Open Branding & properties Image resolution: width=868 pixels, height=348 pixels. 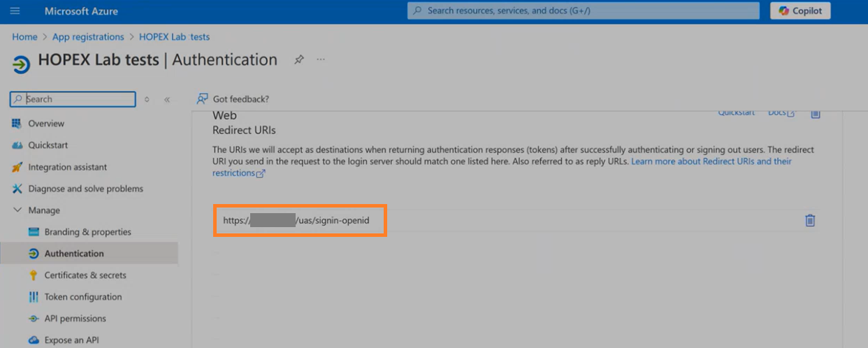(88, 232)
